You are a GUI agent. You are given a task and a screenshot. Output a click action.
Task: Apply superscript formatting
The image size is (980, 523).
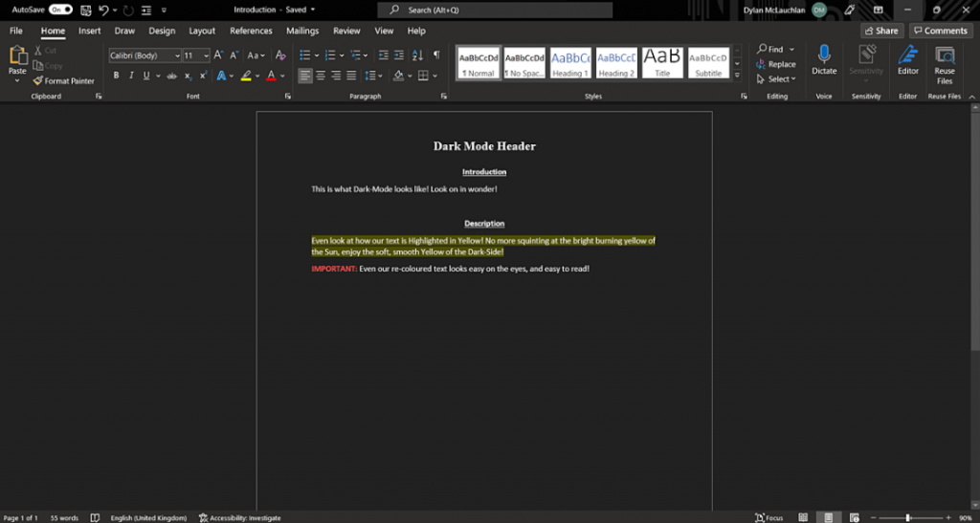(203, 76)
